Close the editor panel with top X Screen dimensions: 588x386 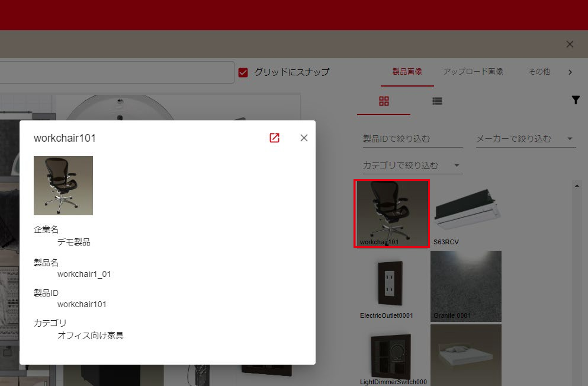[x=570, y=44]
